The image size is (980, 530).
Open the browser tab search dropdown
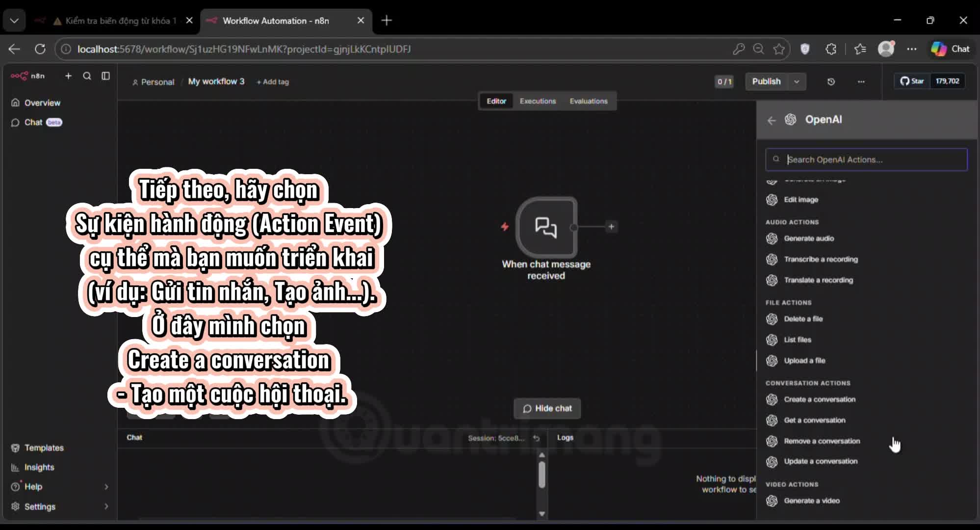tap(14, 21)
